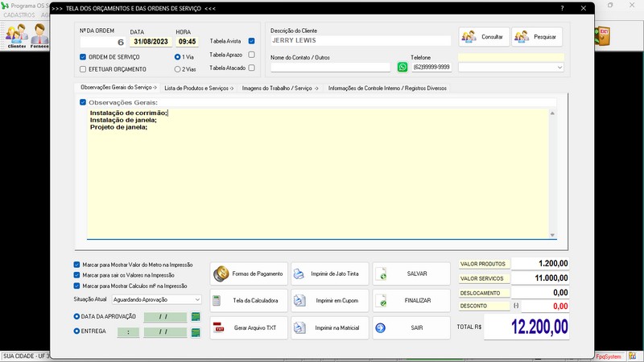Screen dimensions: 644x362
Task: Check the Tabela Aprazo option
Action: click(251, 55)
